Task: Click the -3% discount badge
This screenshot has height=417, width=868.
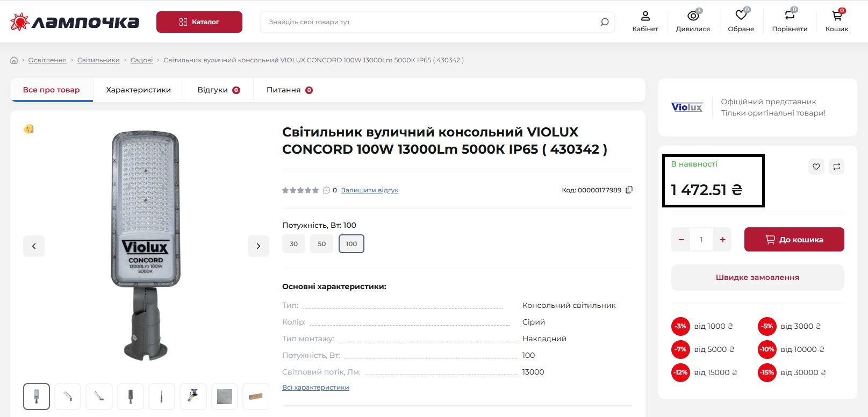Action: [x=681, y=326]
